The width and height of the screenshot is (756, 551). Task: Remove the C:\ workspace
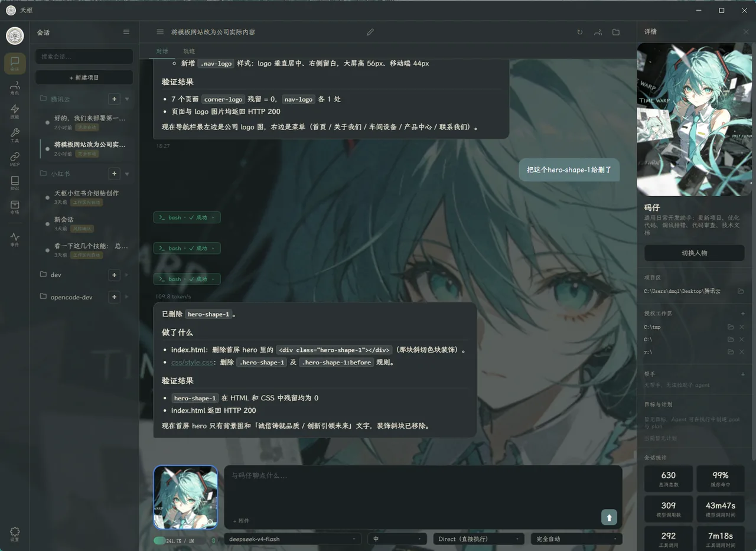pos(742,339)
